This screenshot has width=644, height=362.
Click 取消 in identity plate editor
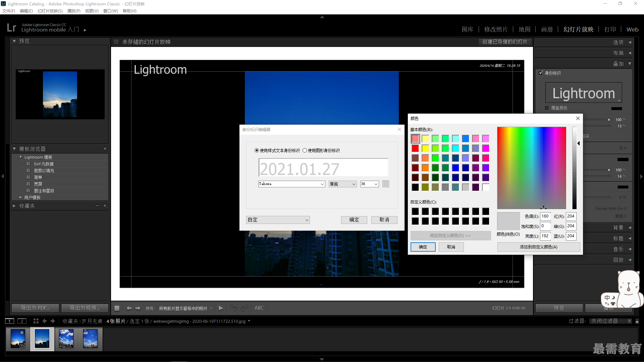click(x=384, y=220)
